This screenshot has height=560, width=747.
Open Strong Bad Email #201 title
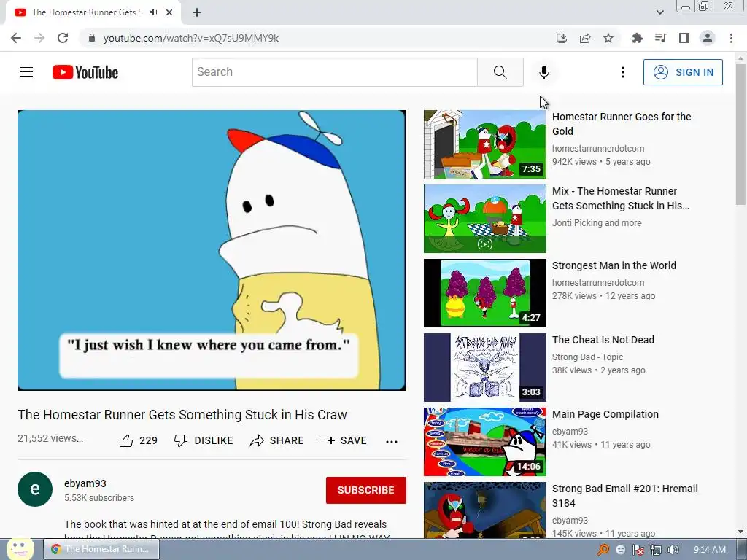(625, 496)
